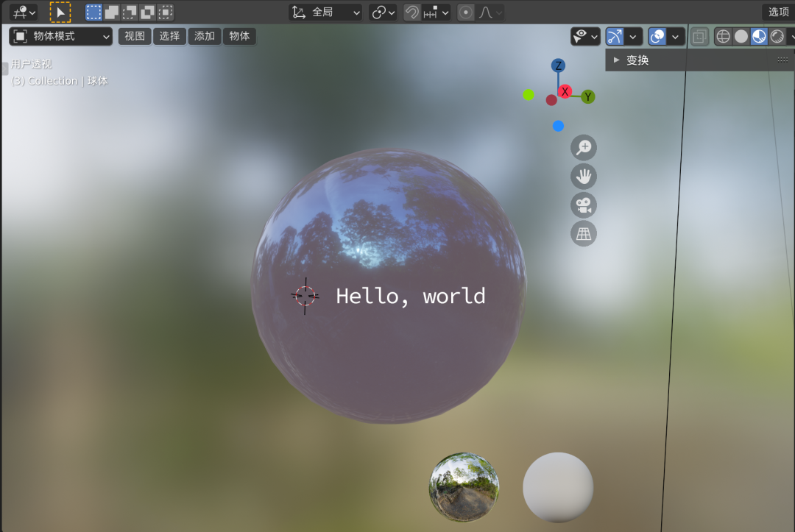Open the 选择 menu

pyautogui.click(x=169, y=36)
